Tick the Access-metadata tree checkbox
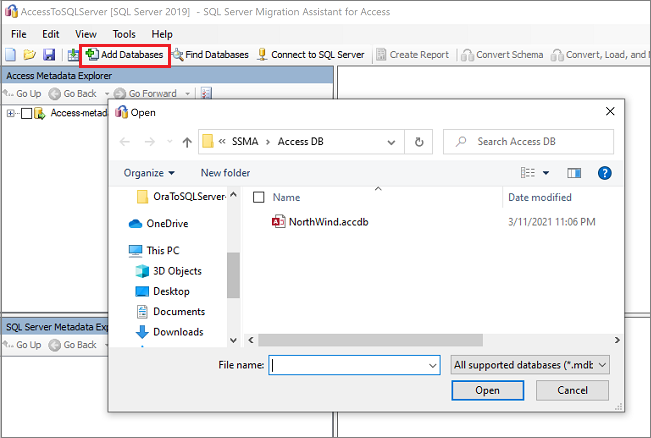 coord(26,113)
